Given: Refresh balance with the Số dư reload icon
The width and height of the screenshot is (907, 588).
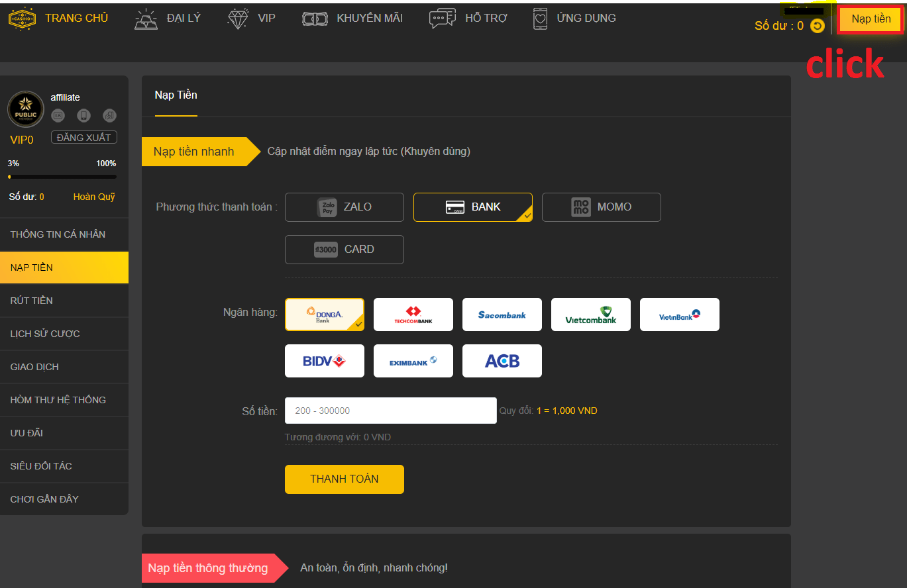Looking at the screenshot, I should 818,26.
